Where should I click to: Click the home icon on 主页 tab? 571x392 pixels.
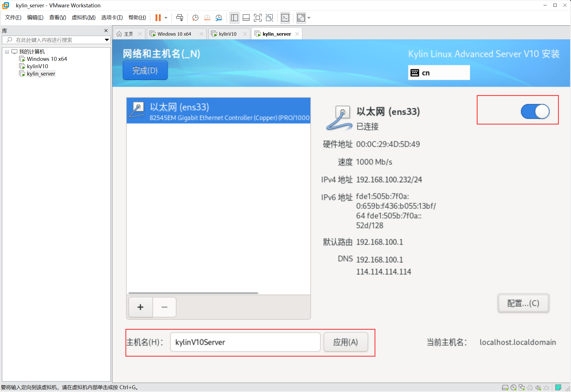(x=119, y=34)
